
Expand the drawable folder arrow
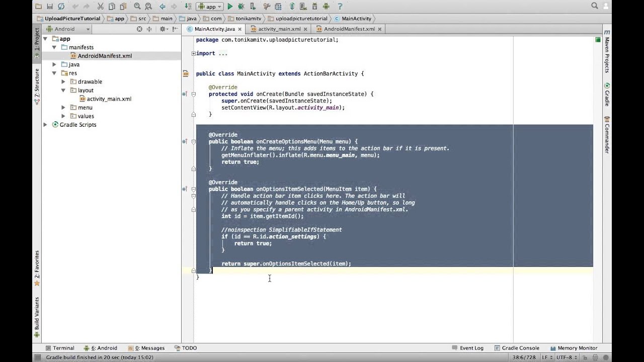[x=63, y=81]
